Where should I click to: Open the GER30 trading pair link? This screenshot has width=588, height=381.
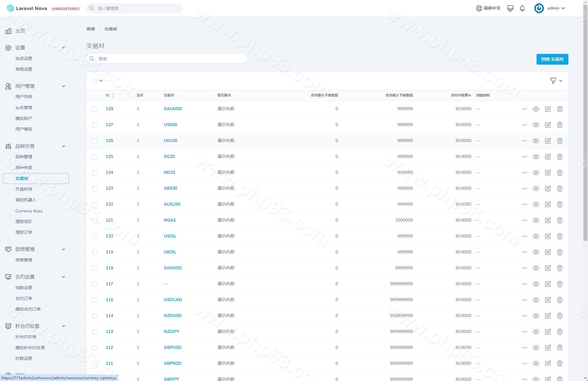170,188
